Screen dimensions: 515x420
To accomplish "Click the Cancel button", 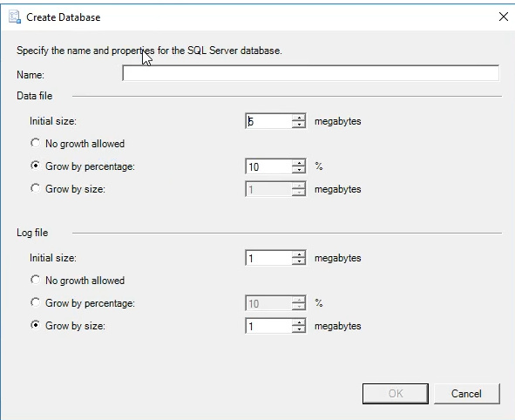I will [467, 393].
